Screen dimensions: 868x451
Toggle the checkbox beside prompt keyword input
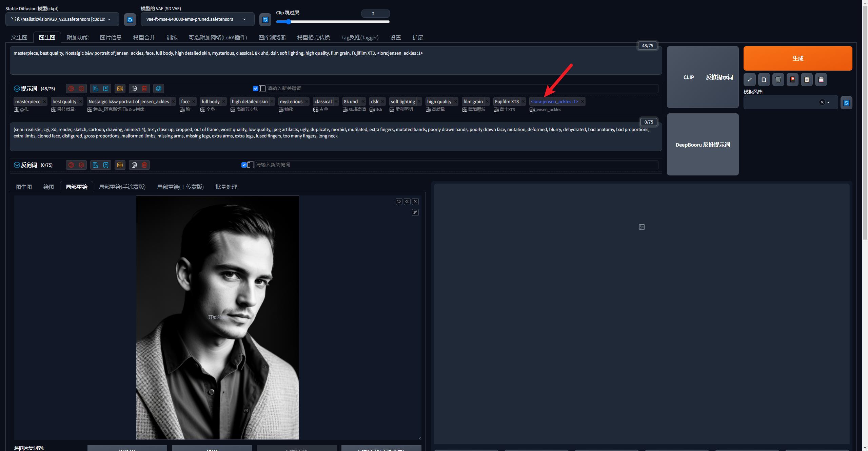[x=256, y=89]
